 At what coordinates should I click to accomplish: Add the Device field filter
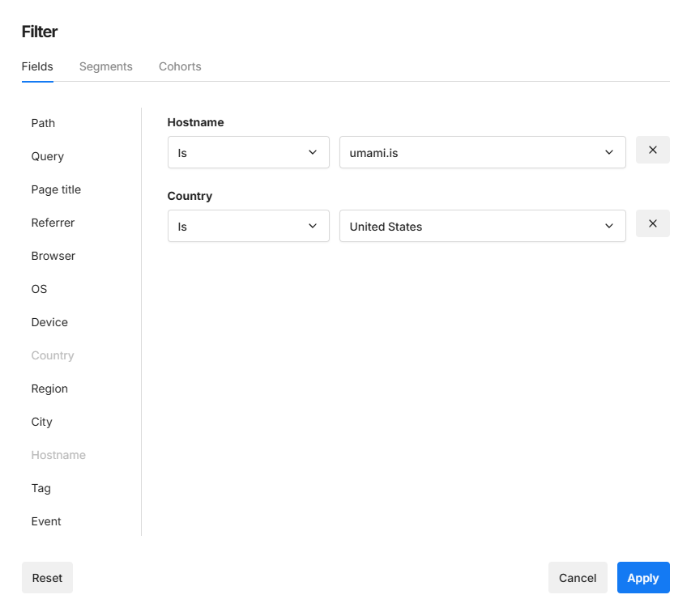[x=49, y=322]
